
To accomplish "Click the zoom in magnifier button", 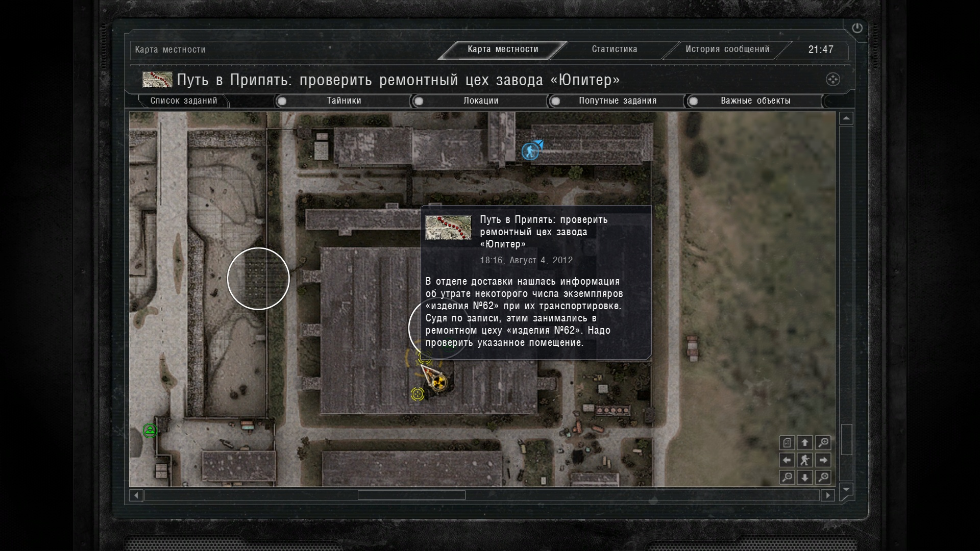I will point(823,442).
